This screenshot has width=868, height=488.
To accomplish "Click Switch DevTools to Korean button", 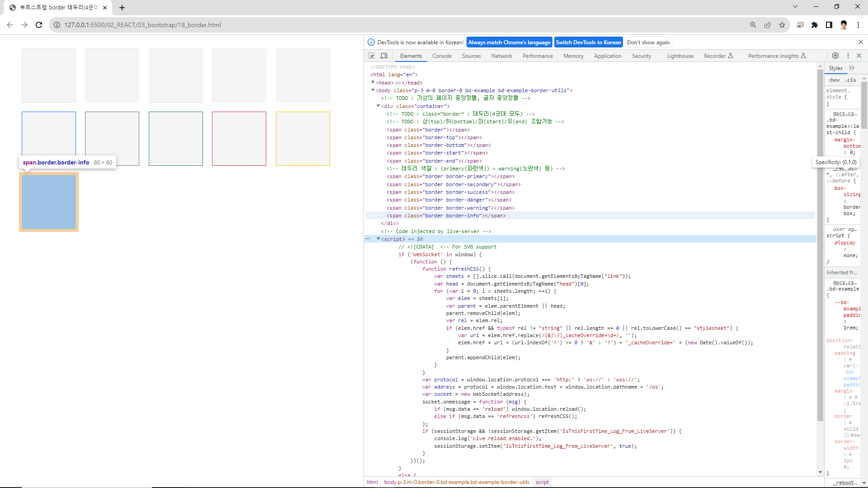I will pos(588,42).
